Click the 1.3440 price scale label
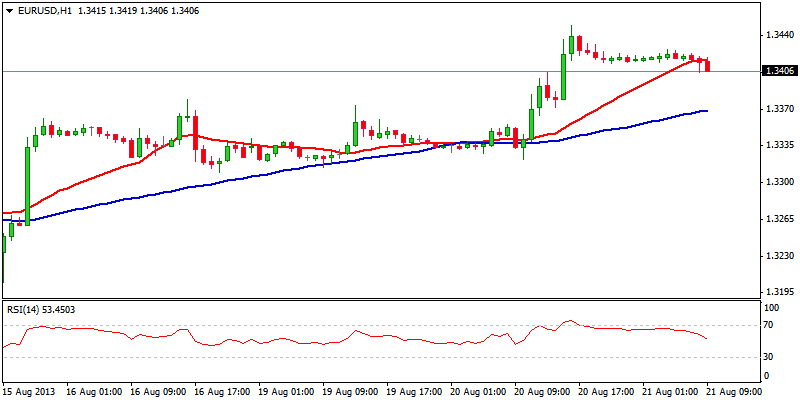Viewport: 800px width, 400px height. coord(779,35)
